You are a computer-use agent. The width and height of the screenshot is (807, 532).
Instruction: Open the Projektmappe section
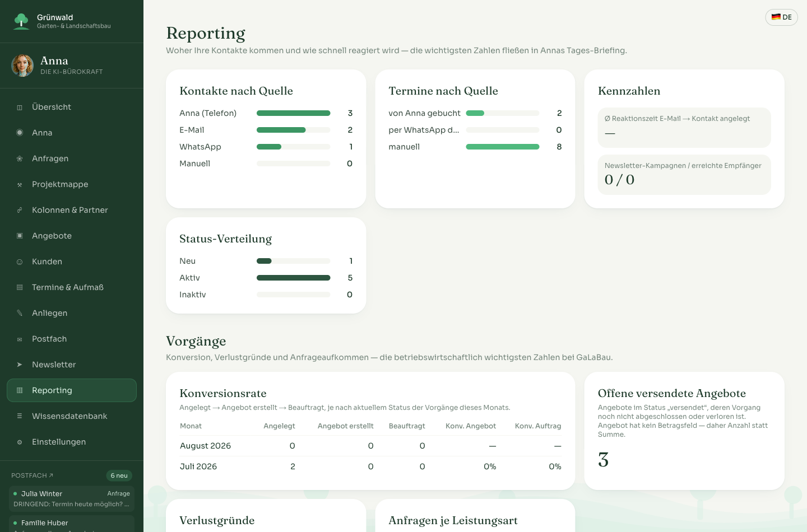pos(72,184)
